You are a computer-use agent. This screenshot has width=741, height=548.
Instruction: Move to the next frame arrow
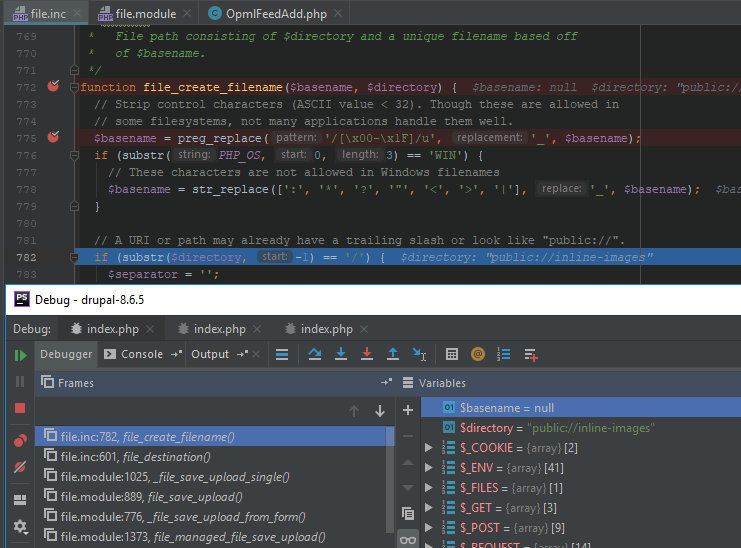pos(379,411)
